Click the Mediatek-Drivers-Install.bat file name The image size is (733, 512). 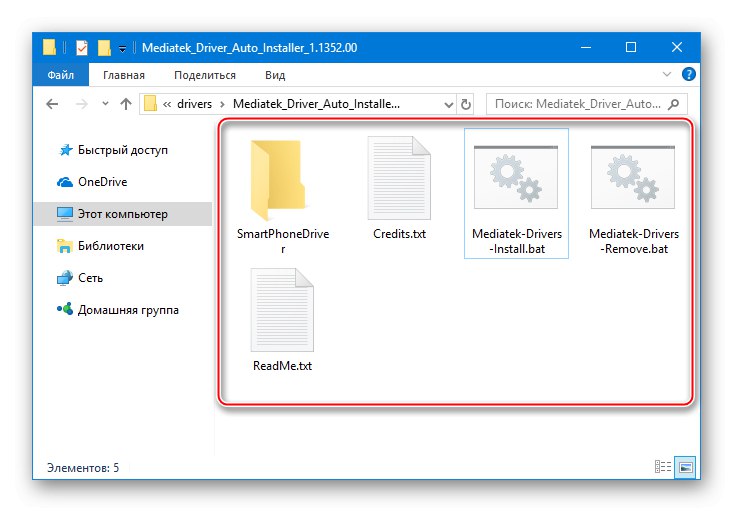click(x=517, y=241)
